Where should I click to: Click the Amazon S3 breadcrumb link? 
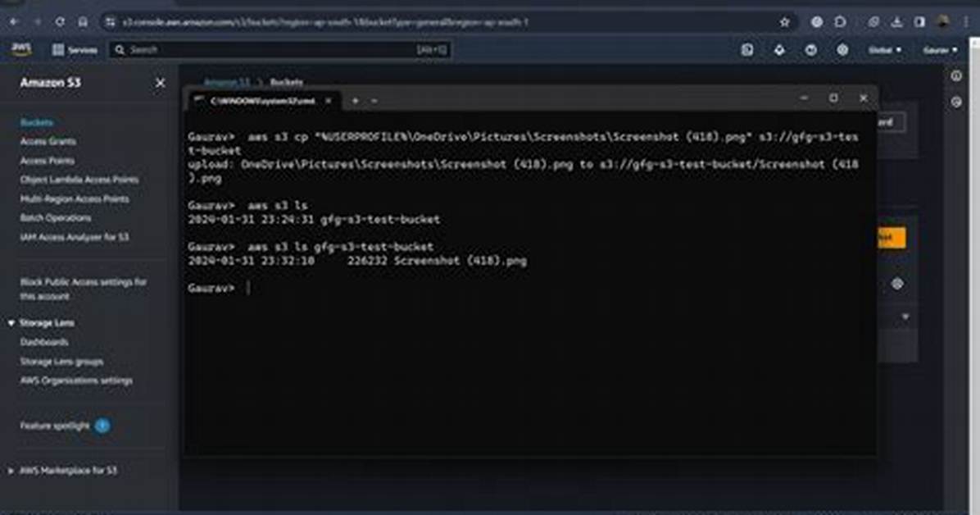(226, 82)
